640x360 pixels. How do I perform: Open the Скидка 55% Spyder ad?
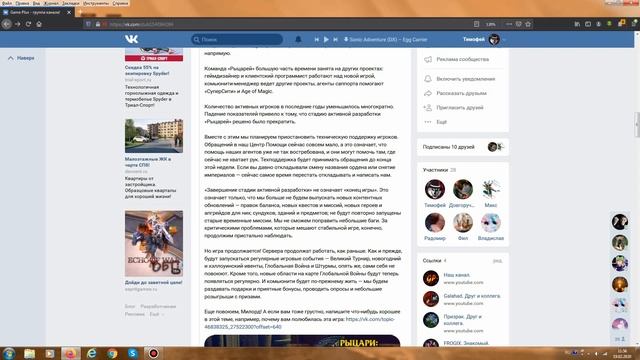tap(147, 70)
